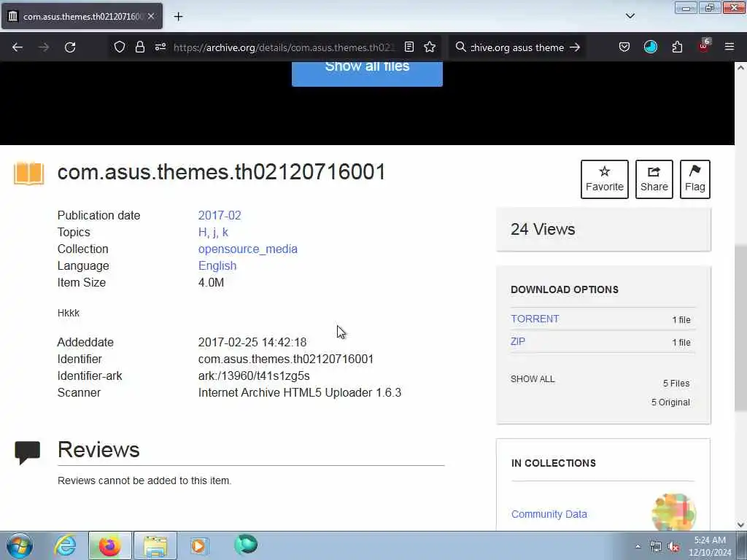This screenshot has height=560, width=747.
Task: Click the network tray icon
Action: coord(656,547)
